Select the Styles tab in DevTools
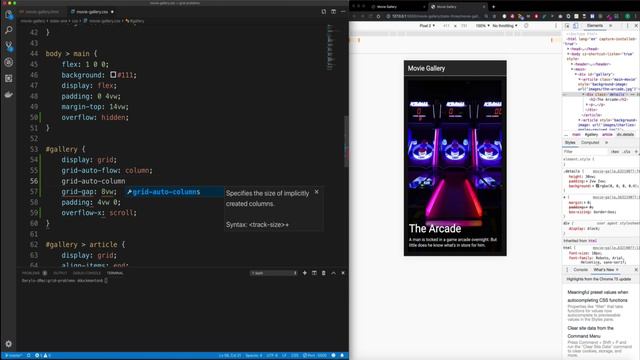 570,142
